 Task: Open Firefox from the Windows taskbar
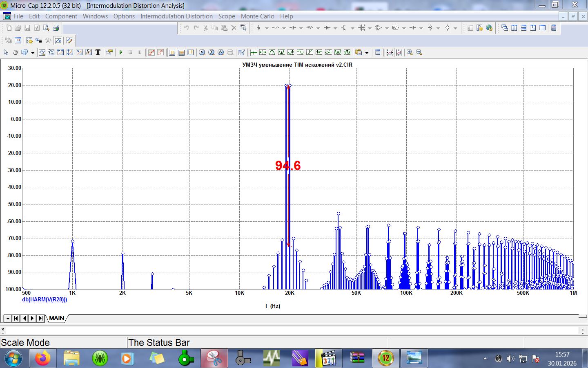click(x=42, y=359)
